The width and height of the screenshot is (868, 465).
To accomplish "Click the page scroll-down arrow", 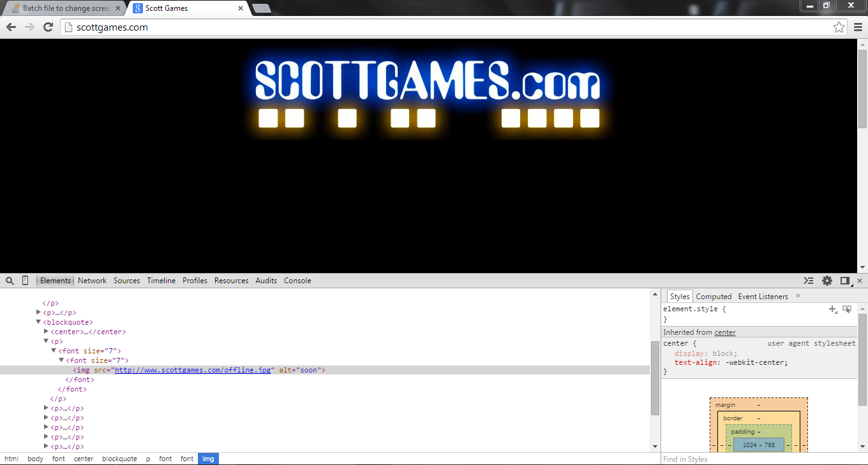I will 862,267.
